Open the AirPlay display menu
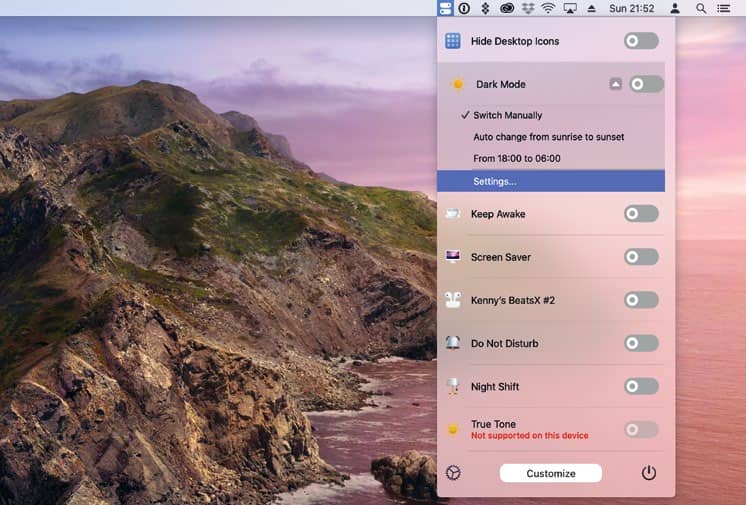This screenshot has height=505, width=746. tap(570, 8)
